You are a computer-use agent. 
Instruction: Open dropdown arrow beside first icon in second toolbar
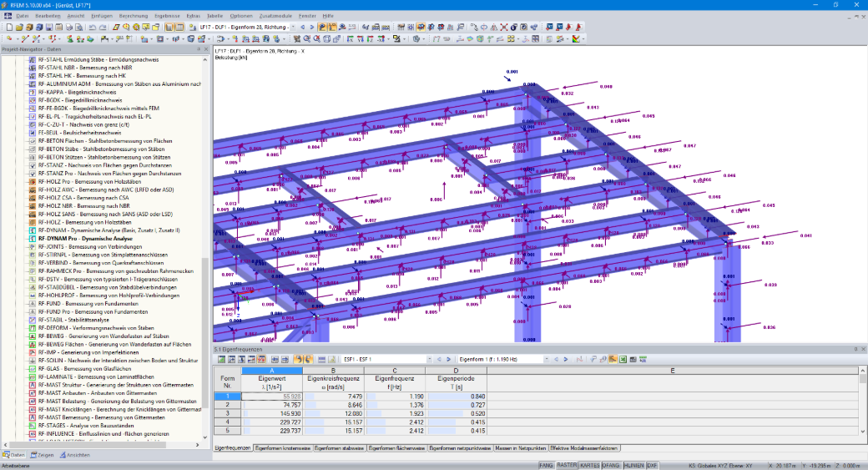tap(18, 38)
